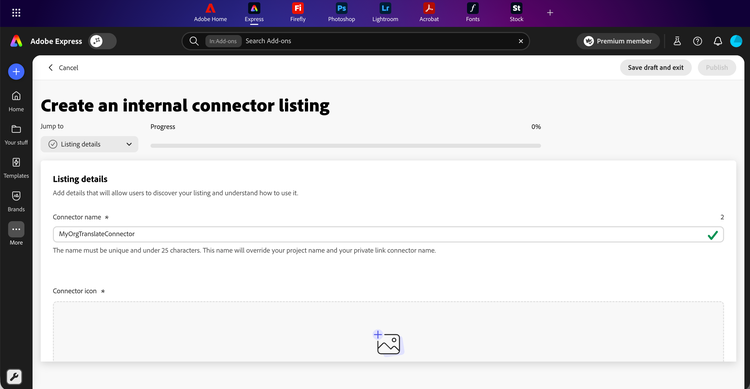Click the progress bar

pos(346,145)
